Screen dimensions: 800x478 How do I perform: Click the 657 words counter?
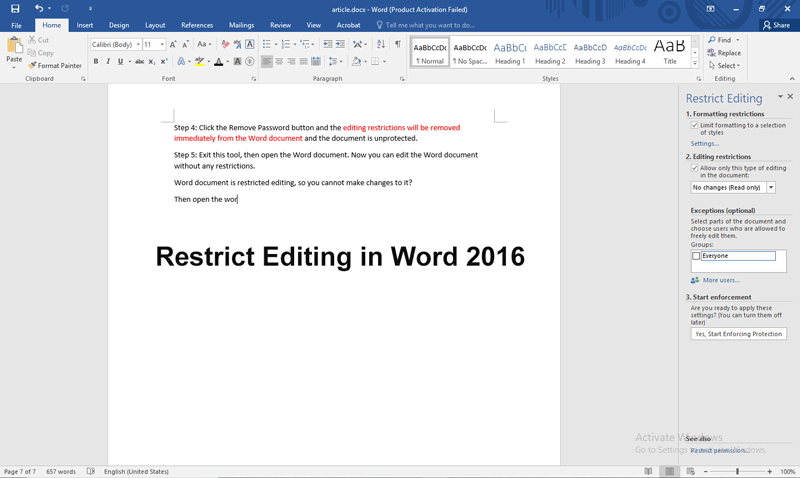(61, 471)
